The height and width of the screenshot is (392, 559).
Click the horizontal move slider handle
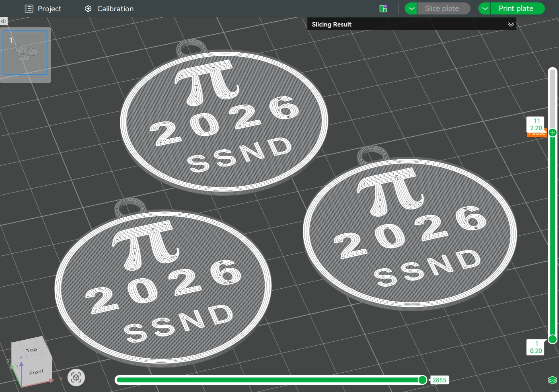point(422,380)
